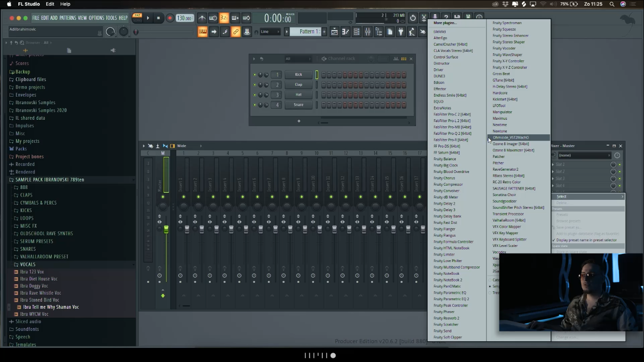Toggle the loop recording icon
This screenshot has width=644, height=362.
246,18
